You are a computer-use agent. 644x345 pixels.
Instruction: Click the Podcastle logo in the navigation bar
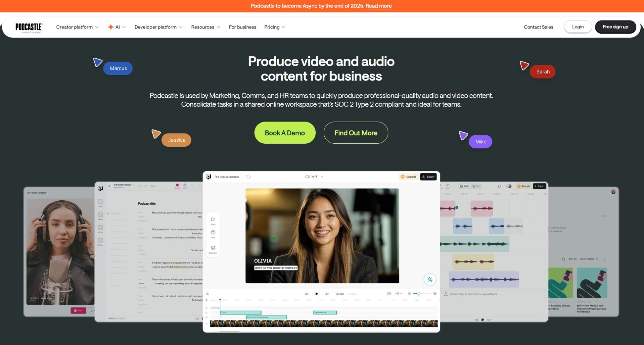29,27
